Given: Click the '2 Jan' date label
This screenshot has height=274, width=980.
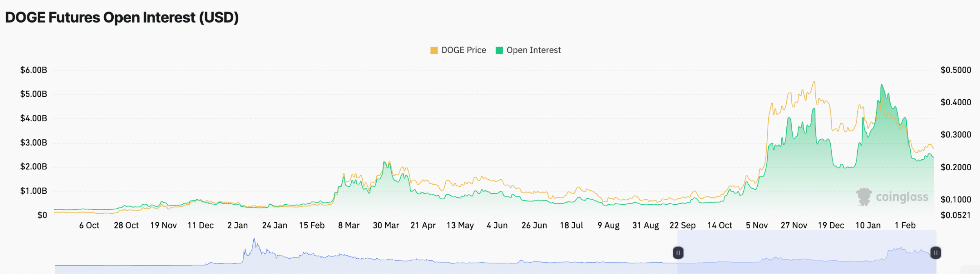Looking at the screenshot, I should point(238,225).
